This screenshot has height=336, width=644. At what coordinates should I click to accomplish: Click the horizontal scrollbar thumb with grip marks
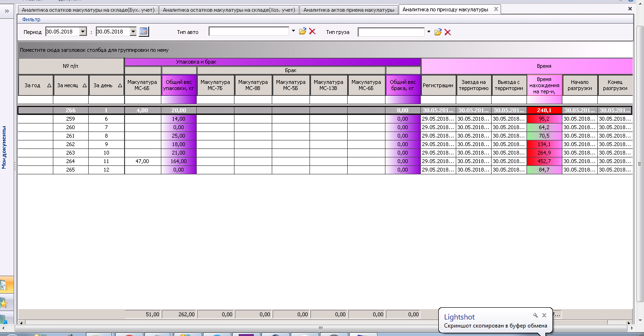[320, 328]
